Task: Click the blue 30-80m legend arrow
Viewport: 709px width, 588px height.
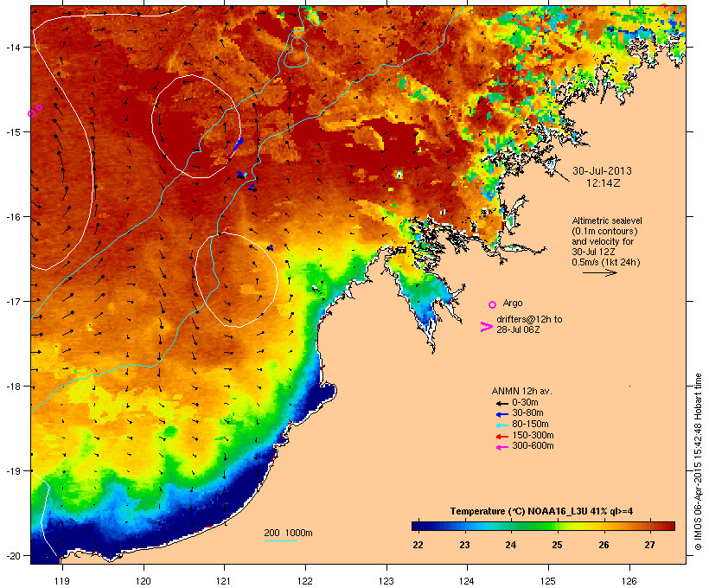Action: (501, 414)
